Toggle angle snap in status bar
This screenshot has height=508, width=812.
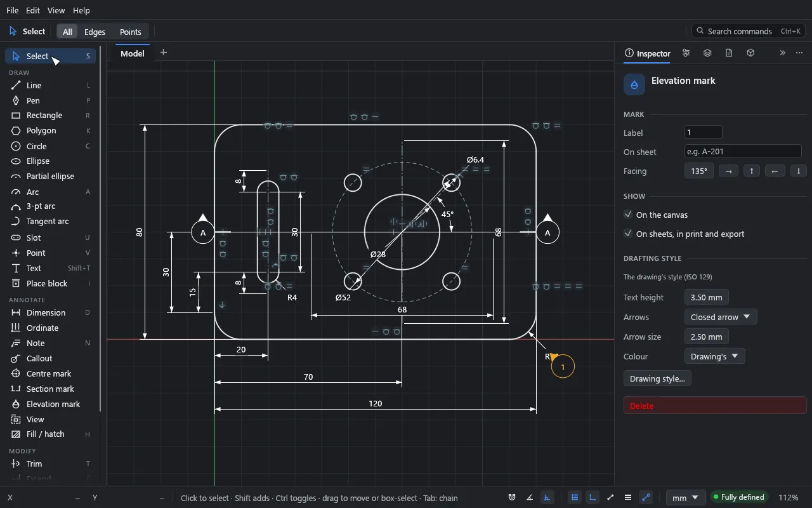coord(530,498)
